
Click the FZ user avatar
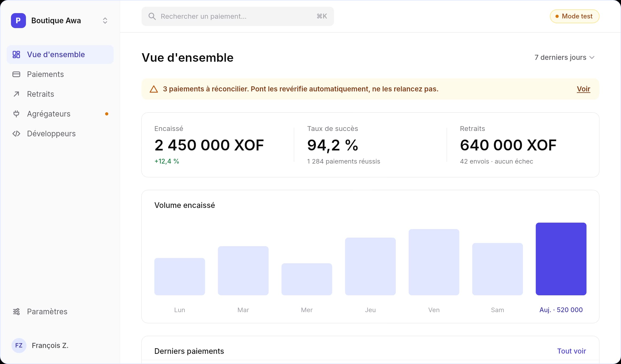[19, 346]
